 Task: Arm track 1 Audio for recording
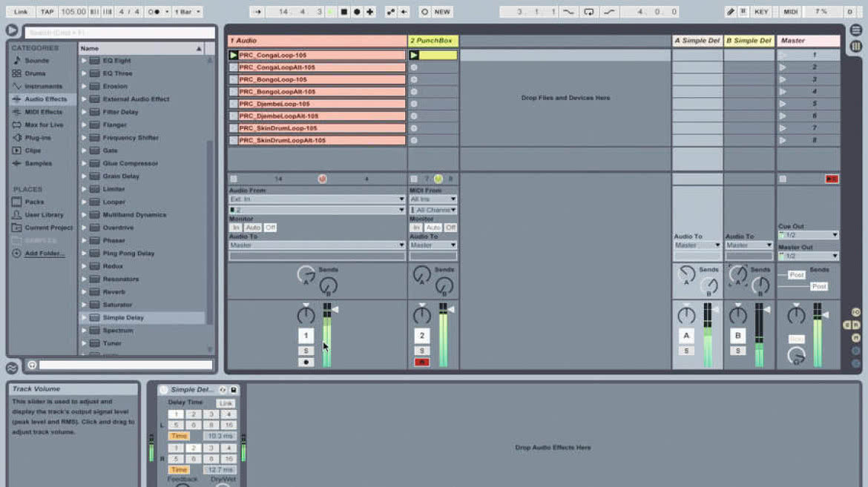pos(306,362)
